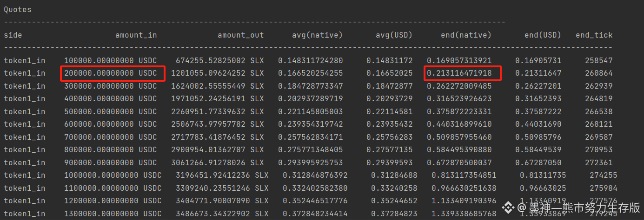644x220 pixels.
Task: Click "1100000.00000000 USDC" amount_in value
Action: [x=113, y=188]
